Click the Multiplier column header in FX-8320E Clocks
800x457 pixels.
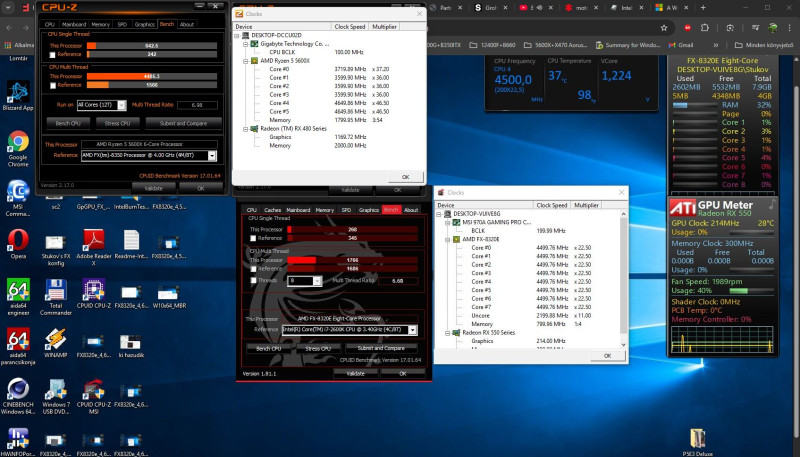[x=586, y=205]
